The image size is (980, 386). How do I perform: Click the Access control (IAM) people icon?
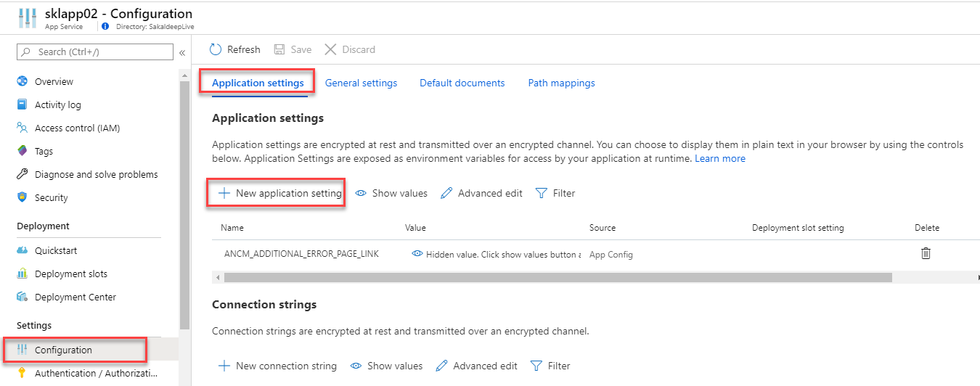tap(23, 128)
